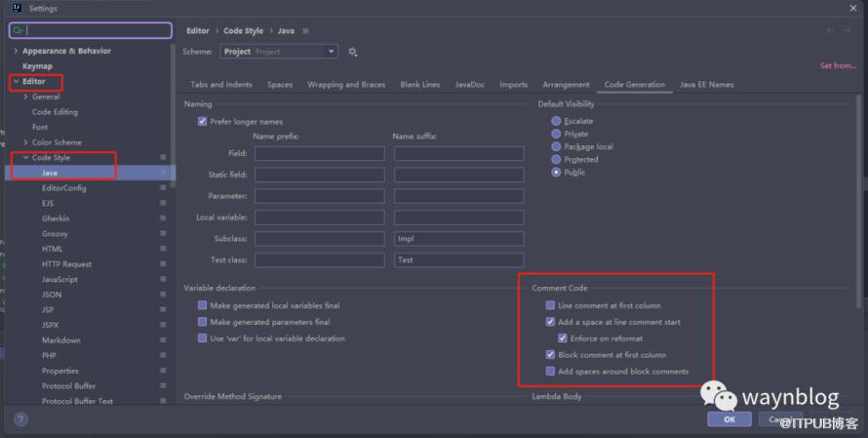The image size is (868, 438).
Task: Click the back navigation arrow
Action: point(830,31)
